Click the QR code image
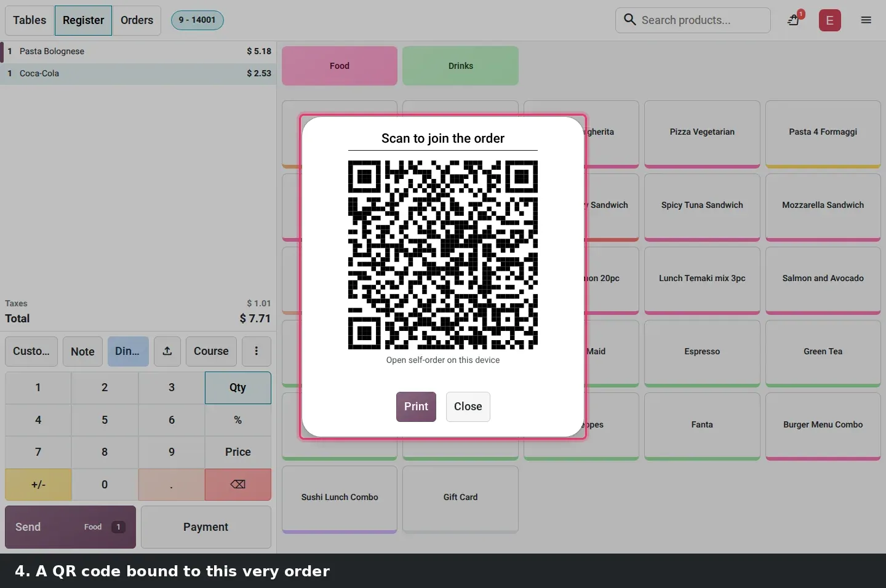Screen dimensions: 886x588 pyautogui.click(x=443, y=255)
